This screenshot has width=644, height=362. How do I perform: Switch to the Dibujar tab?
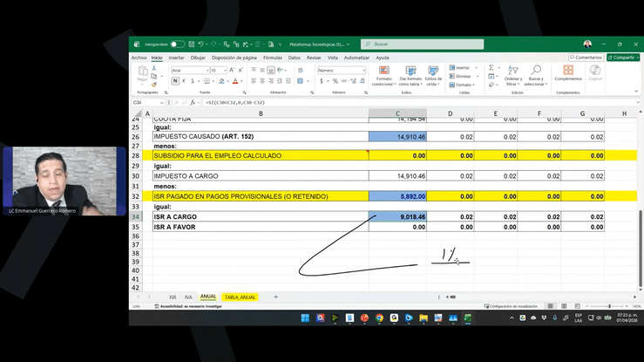(x=198, y=58)
